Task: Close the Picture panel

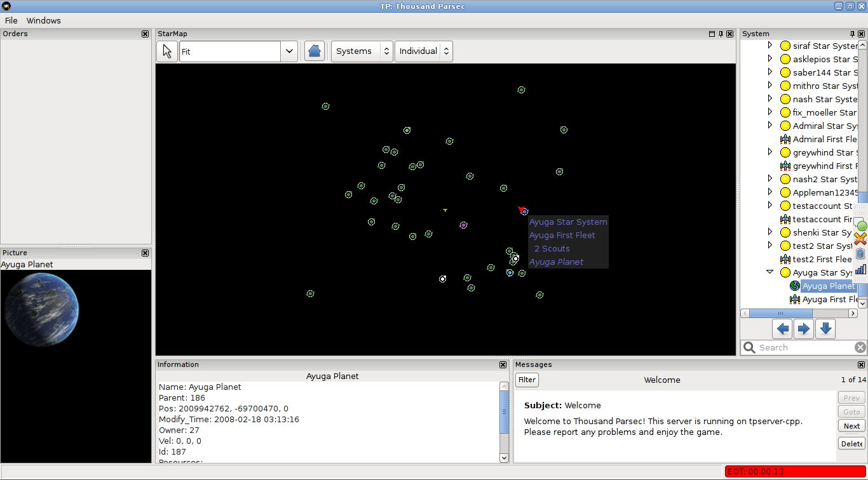Action: click(146, 253)
